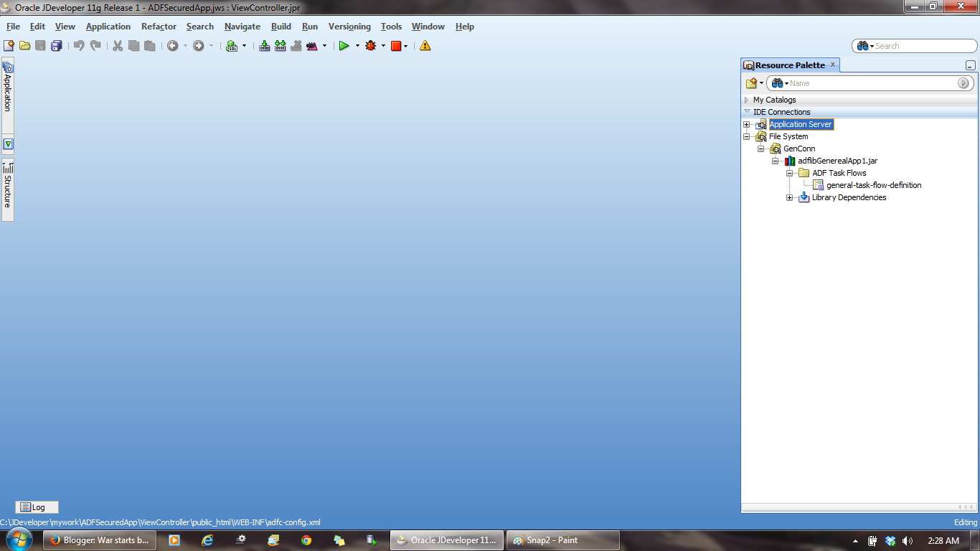Click the Undo arrow icon
This screenshot has height=551, width=980.
79,46
